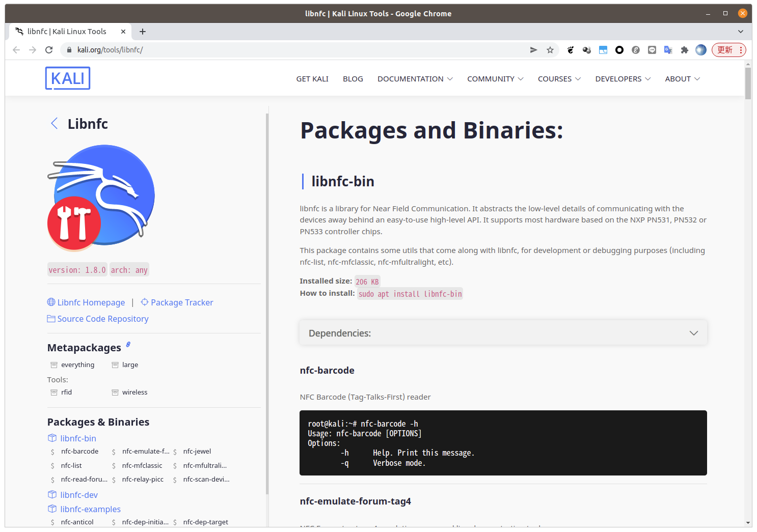The image size is (757, 532).
Task: Click the page's vertical scrollbar thumb
Action: click(x=748, y=83)
